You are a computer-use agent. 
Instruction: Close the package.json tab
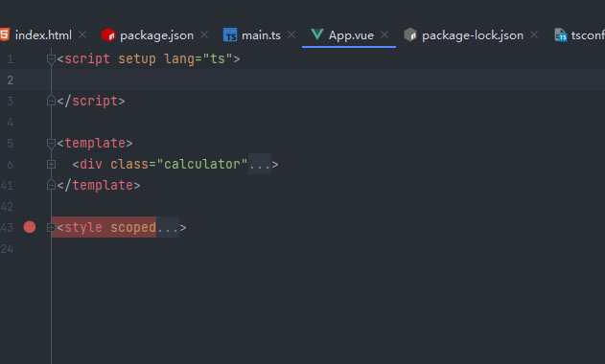[204, 35]
